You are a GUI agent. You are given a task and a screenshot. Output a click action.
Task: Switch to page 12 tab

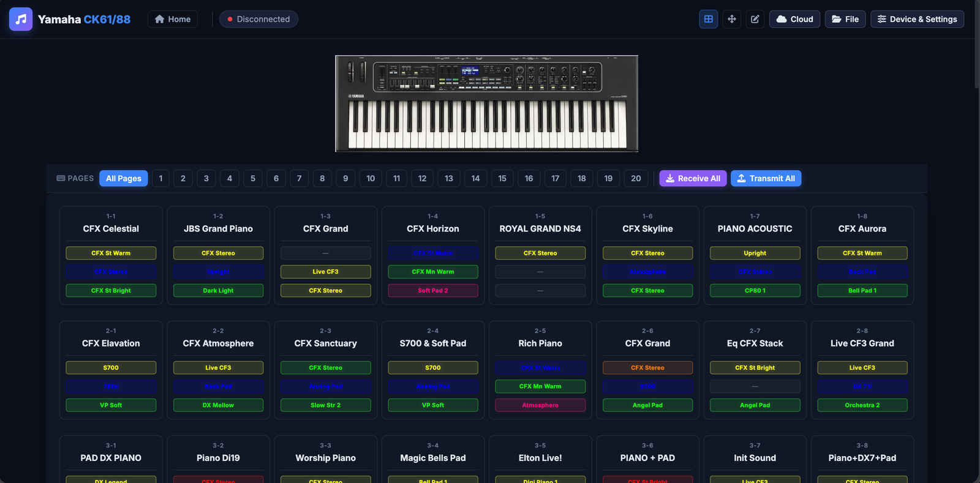click(x=423, y=178)
